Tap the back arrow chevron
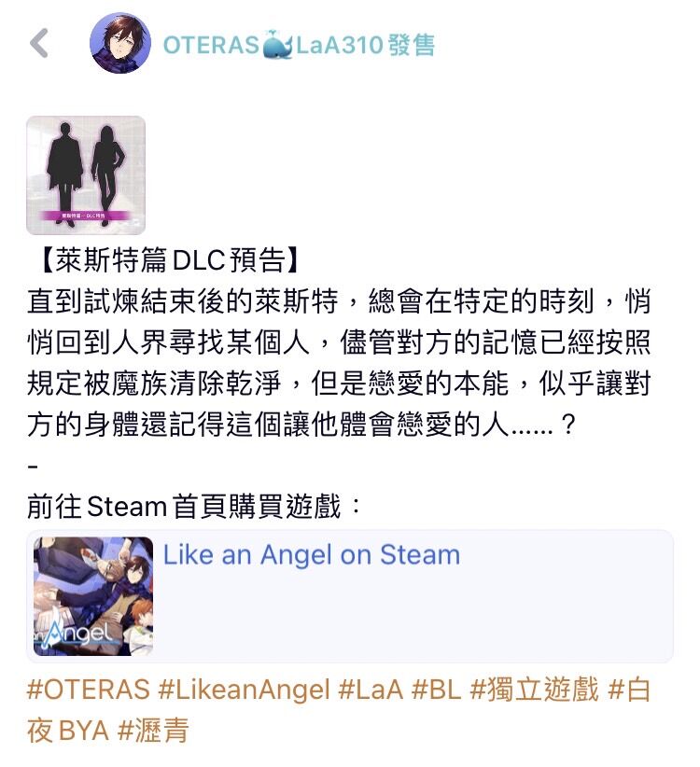Image resolution: width=700 pixels, height=767 pixels. pyautogui.click(x=39, y=44)
